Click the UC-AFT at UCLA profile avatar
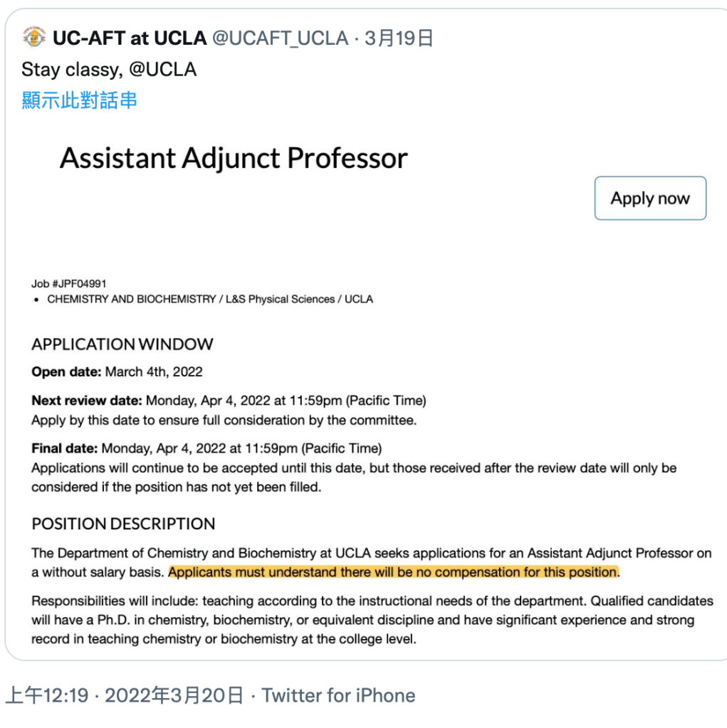 [x=34, y=38]
